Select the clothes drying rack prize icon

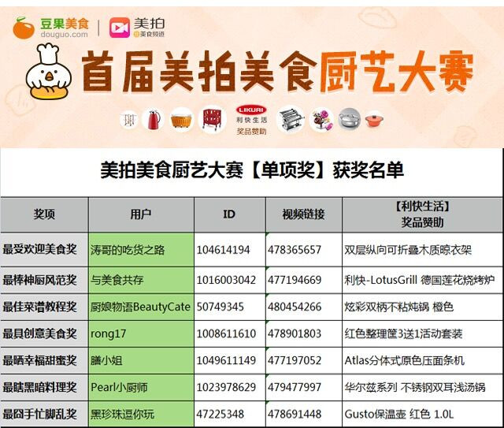click(128, 119)
